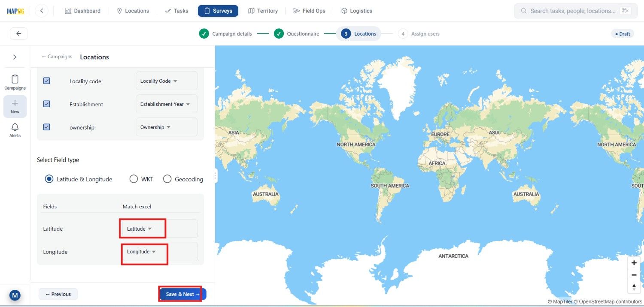Click Save & Next button
This screenshot has height=307, width=644.
coord(183,294)
